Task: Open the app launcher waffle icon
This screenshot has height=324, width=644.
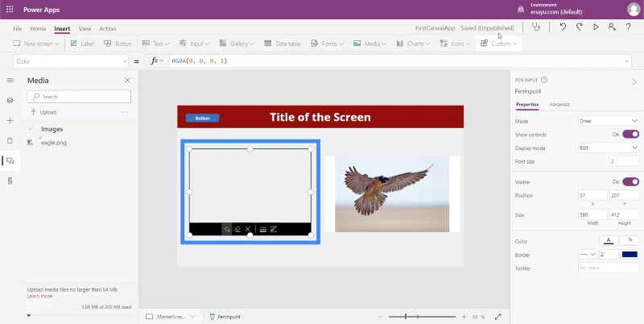Action: point(10,10)
